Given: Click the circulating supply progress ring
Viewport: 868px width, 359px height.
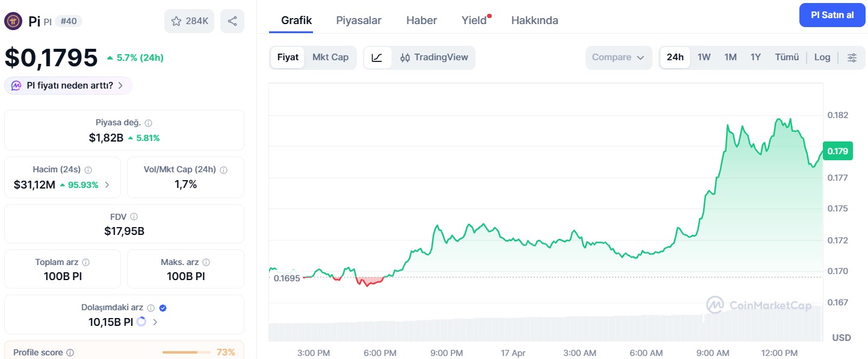Looking at the screenshot, I should point(141,322).
